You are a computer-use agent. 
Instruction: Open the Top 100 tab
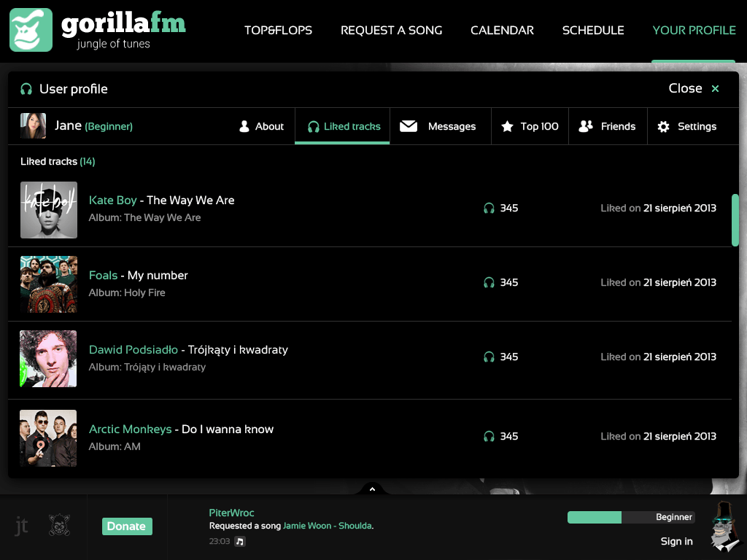[530, 126]
